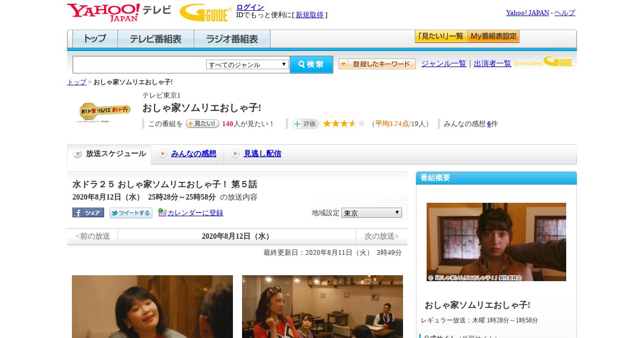Go to 次の放送 next broadcast
644x338 pixels.
pos(382,236)
